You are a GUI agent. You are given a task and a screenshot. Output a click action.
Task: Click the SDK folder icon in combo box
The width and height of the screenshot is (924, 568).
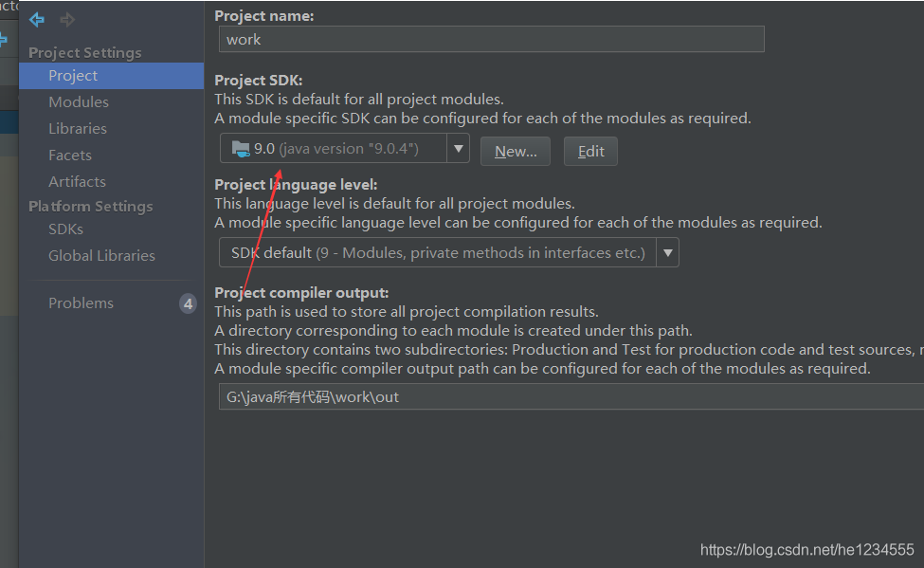241,149
